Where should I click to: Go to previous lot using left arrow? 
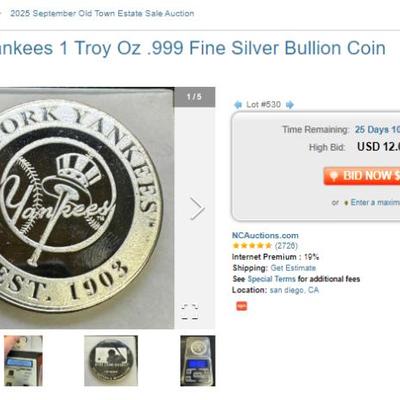tap(238, 105)
